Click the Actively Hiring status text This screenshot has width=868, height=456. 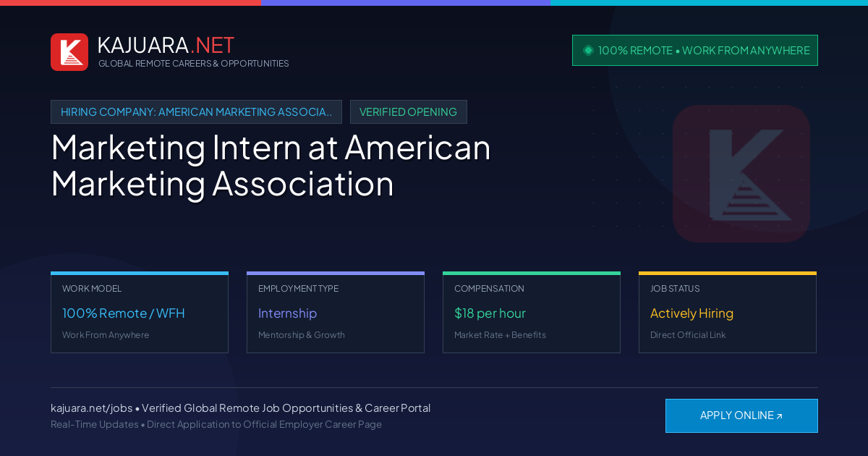692,313
